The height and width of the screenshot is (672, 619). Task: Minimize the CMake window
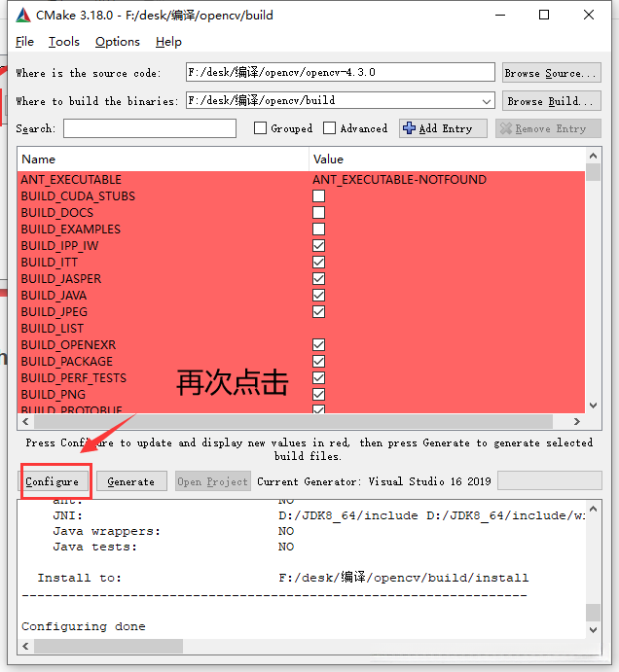500,15
